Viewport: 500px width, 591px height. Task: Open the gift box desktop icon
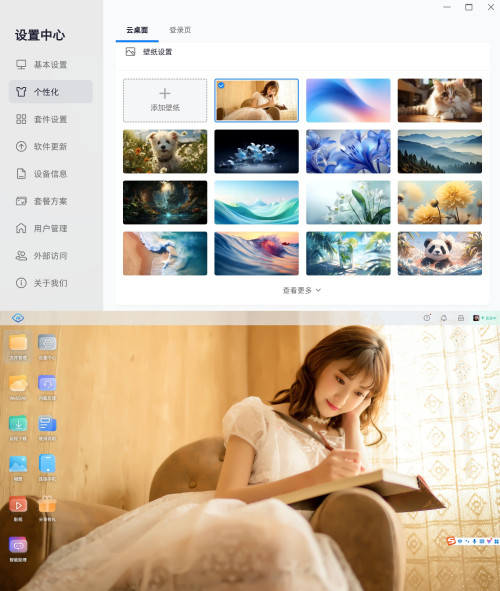point(47,508)
